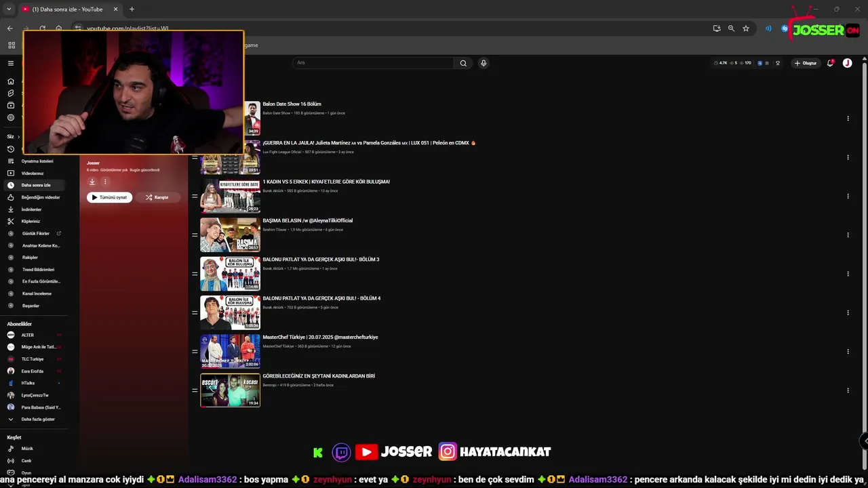
Task: Open Beğendiğim videolar in the sidebar
Action: click(x=41, y=197)
